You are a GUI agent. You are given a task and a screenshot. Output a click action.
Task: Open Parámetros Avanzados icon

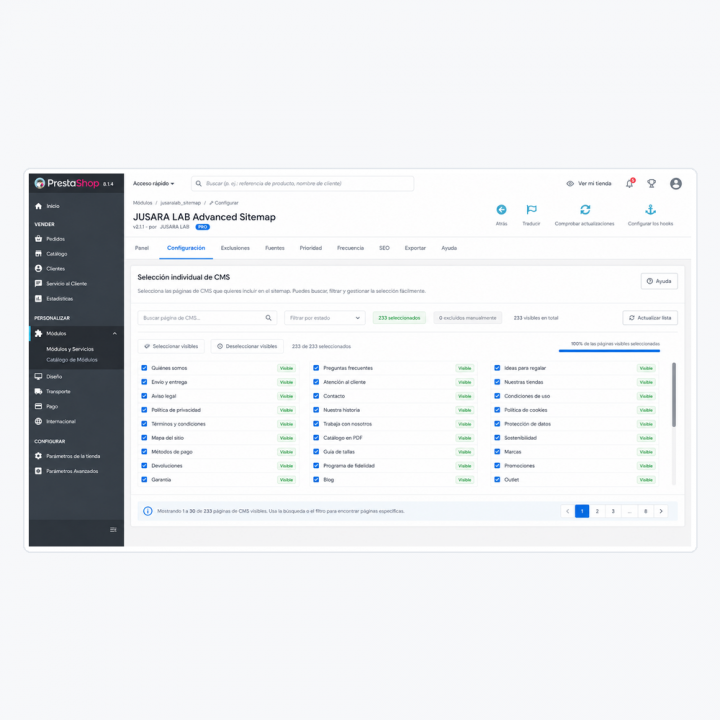39,471
